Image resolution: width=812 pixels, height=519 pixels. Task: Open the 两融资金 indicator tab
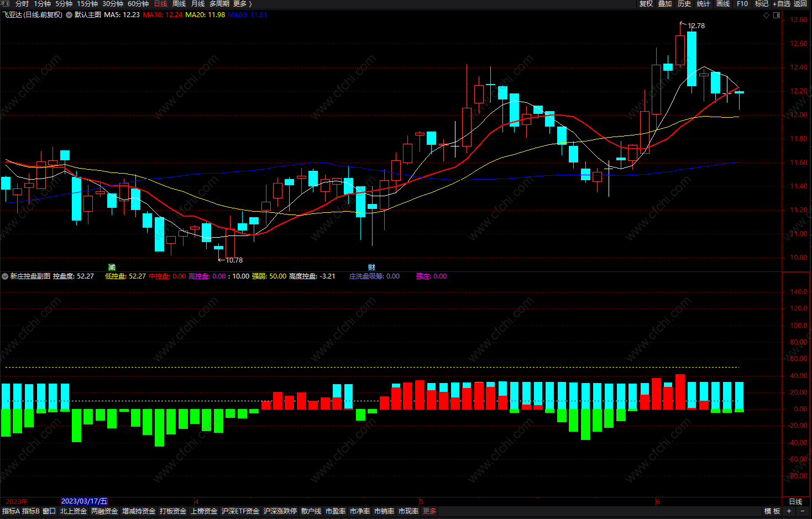pyautogui.click(x=104, y=511)
